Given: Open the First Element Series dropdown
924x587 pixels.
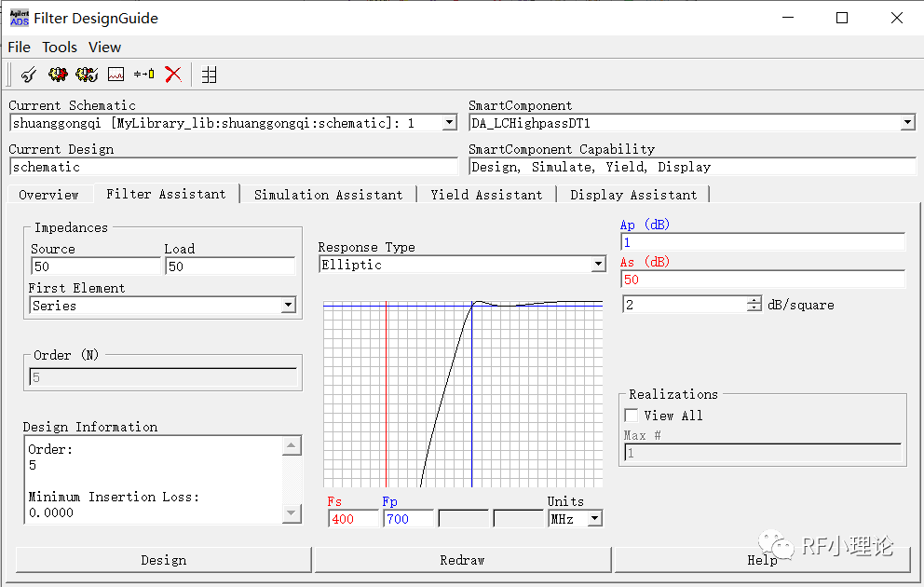Looking at the screenshot, I should pos(288,306).
